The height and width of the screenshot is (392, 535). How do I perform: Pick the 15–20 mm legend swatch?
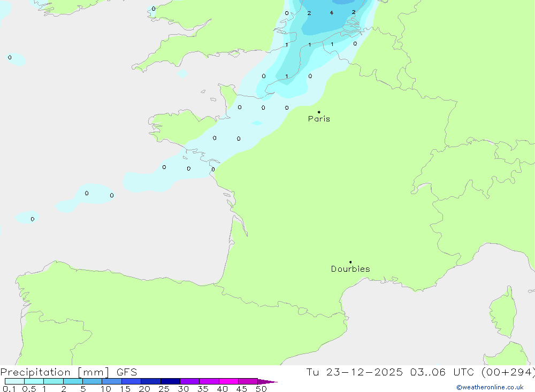coord(132,381)
